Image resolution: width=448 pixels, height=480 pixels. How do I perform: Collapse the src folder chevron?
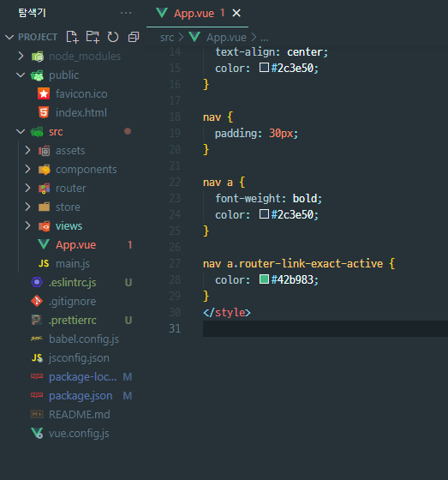tap(21, 131)
